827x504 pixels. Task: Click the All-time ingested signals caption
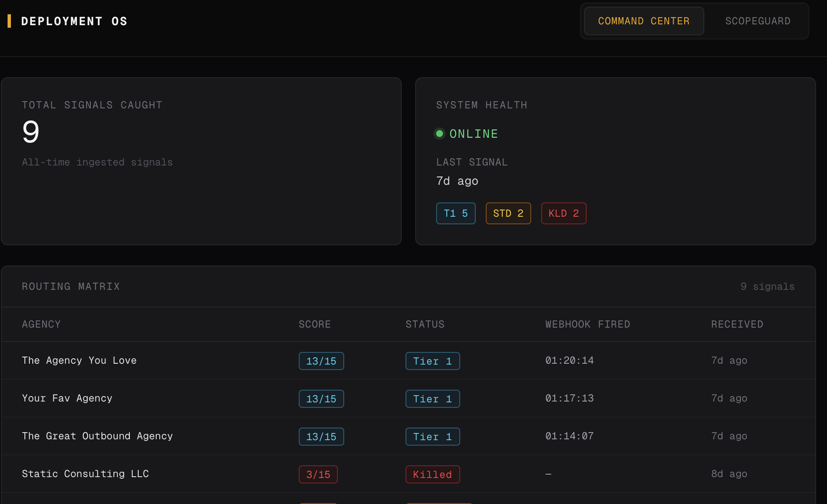click(97, 162)
